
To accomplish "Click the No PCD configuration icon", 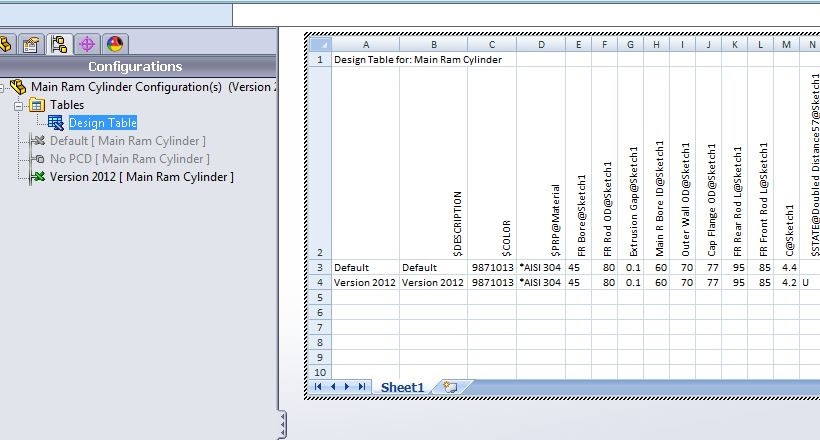I will click(38, 159).
